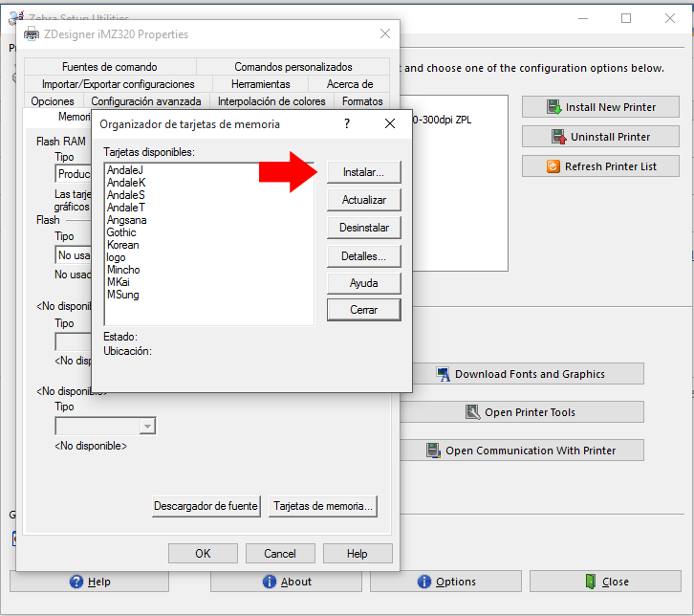Viewport: 694px width, 616px height.
Task: Click the Cerrar button
Action: (364, 310)
